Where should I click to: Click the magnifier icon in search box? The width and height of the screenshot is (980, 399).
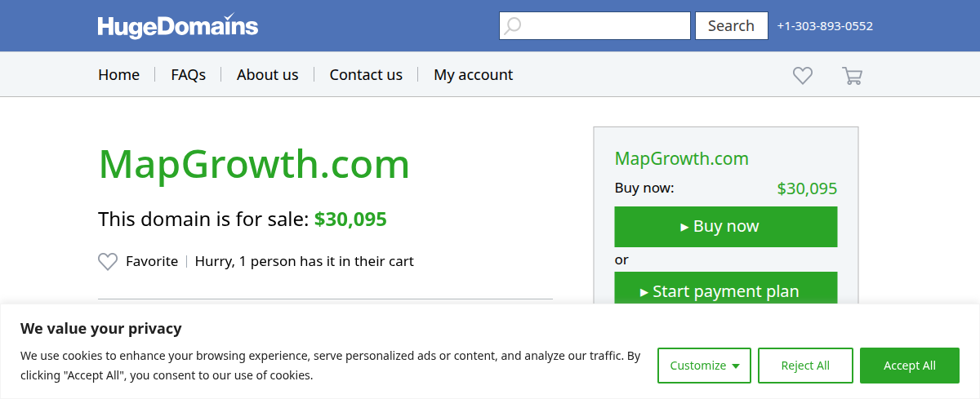pyautogui.click(x=512, y=26)
